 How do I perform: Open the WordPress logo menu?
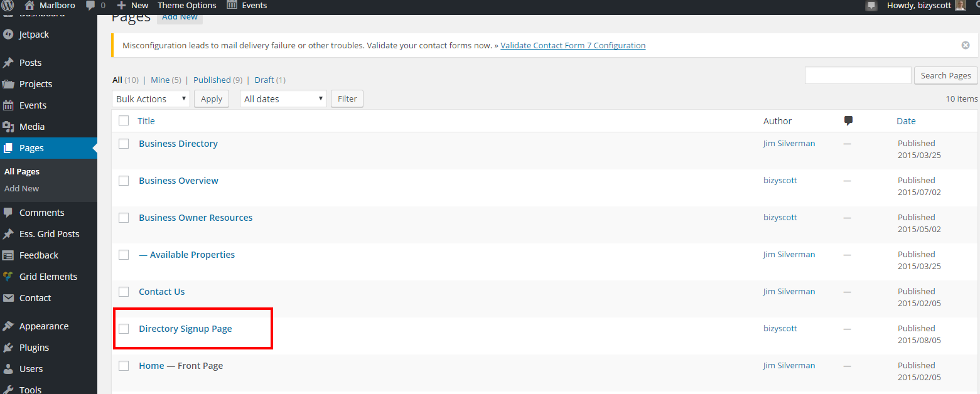pyautogui.click(x=8, y=6)
